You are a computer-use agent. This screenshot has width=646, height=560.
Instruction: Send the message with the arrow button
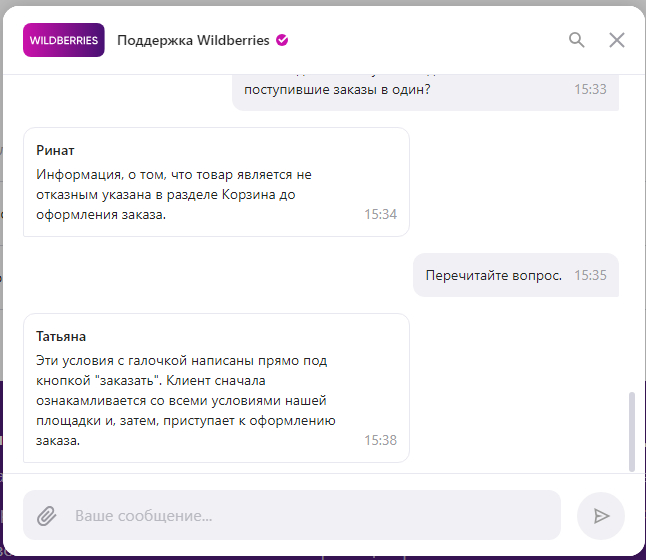pyautogui.click(x=601, y=516)
